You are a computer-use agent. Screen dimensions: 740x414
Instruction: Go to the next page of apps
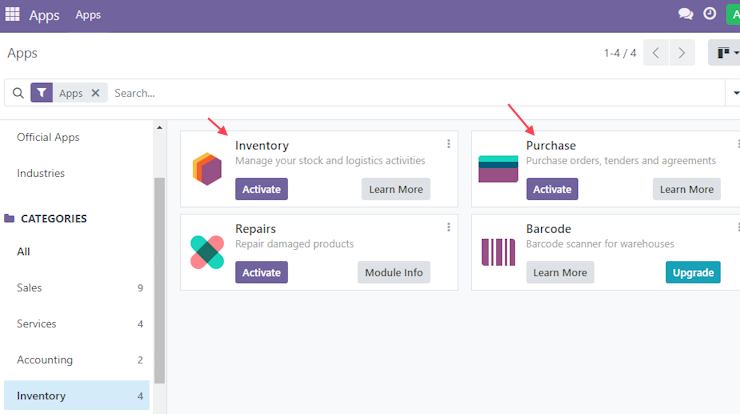682,52
